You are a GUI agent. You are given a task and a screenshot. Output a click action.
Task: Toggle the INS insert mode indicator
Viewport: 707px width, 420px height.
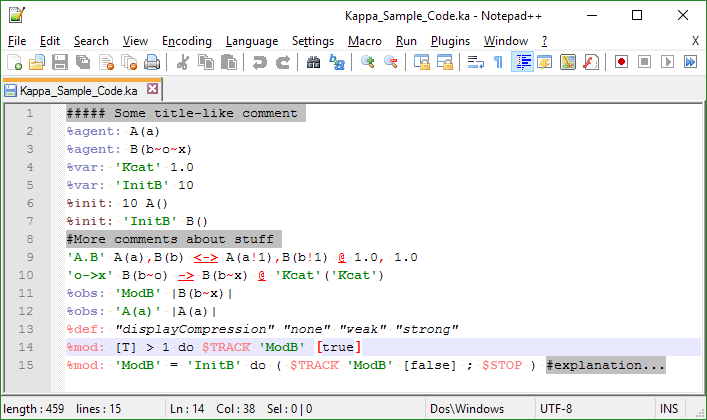point(669,409)
